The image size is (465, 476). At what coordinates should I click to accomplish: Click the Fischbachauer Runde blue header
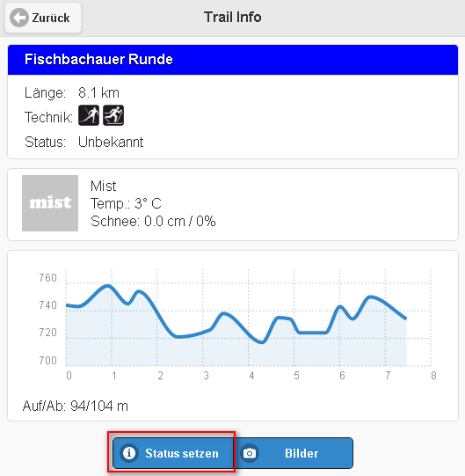point(233,60)
